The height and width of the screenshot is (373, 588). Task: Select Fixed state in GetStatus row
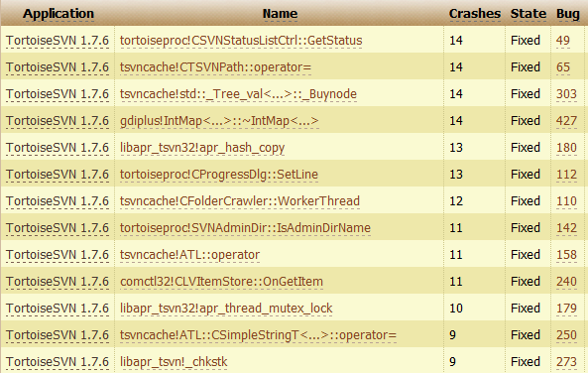point(526,41)
